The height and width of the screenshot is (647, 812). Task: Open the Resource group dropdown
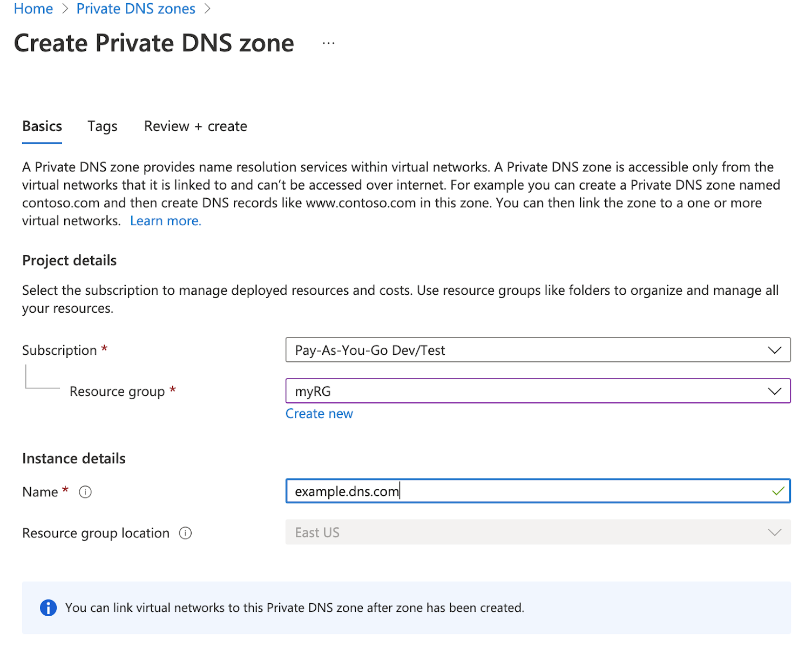[x=776, y=390]
